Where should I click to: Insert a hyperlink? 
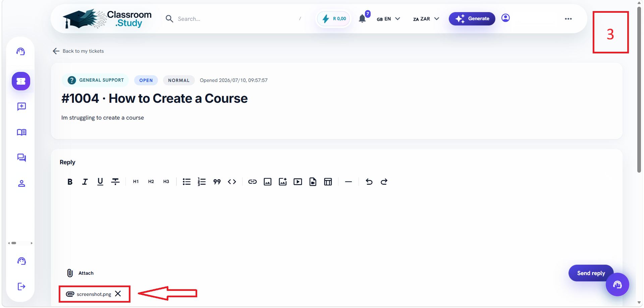tap(252, 182)
